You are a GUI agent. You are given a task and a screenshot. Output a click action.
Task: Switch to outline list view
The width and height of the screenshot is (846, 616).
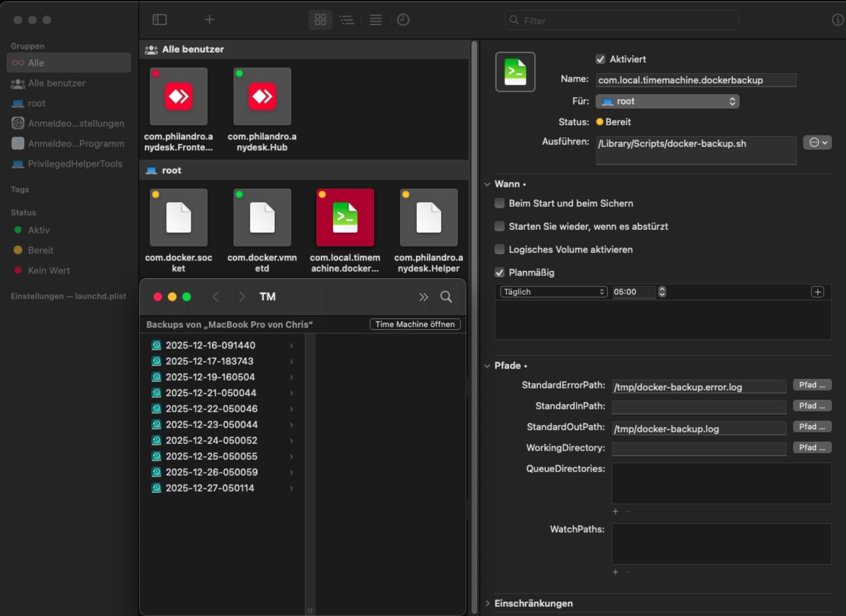[347, 20]
